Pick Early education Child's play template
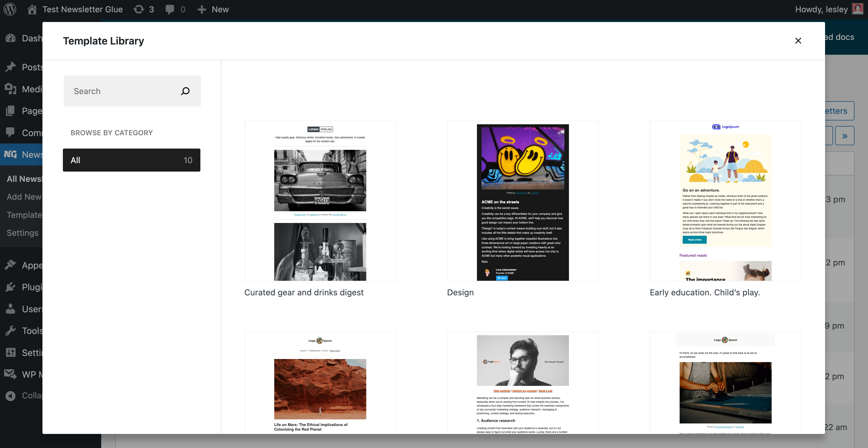Image resolution: width=868 pixels, height=448 pixels. [x=725, y=201]
